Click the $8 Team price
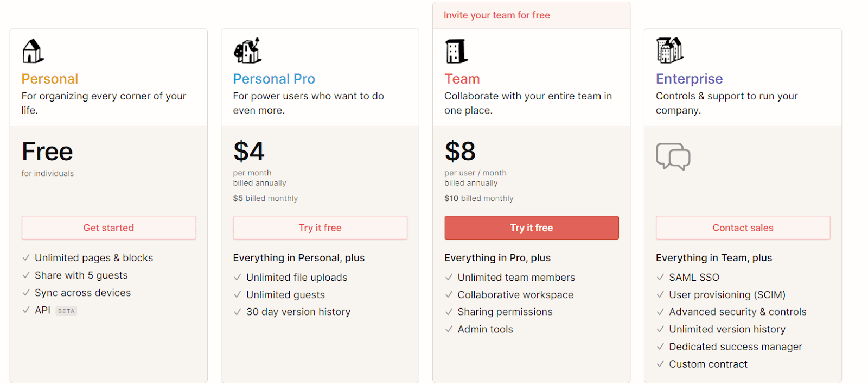The height and width of the screenshot is (384, 868). pyautogui.click(x=460, y=151)
